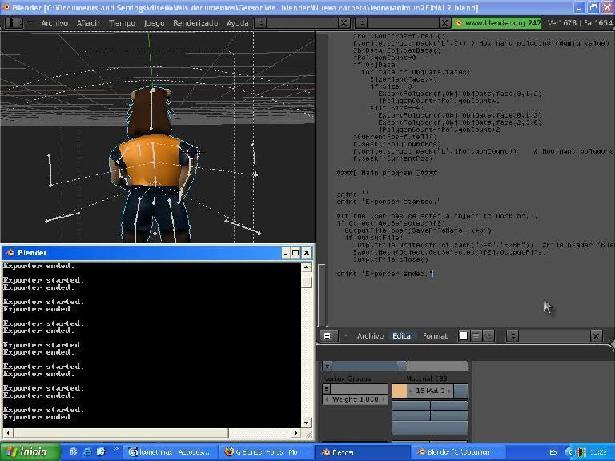Open the Renderizado menu
615x461 pixels.
(195, 23)
